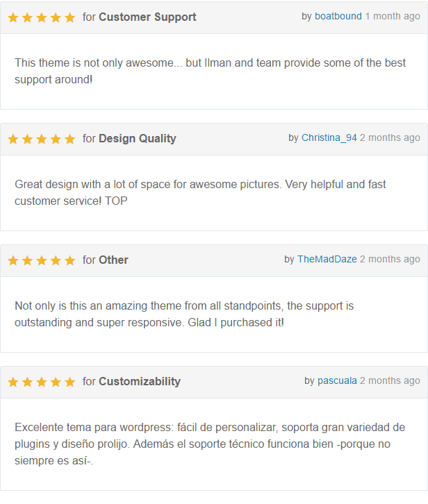This screenshot has width=428, height=504.
Task: Click the first star in the Design Quality review
Action: click(13, 139)
